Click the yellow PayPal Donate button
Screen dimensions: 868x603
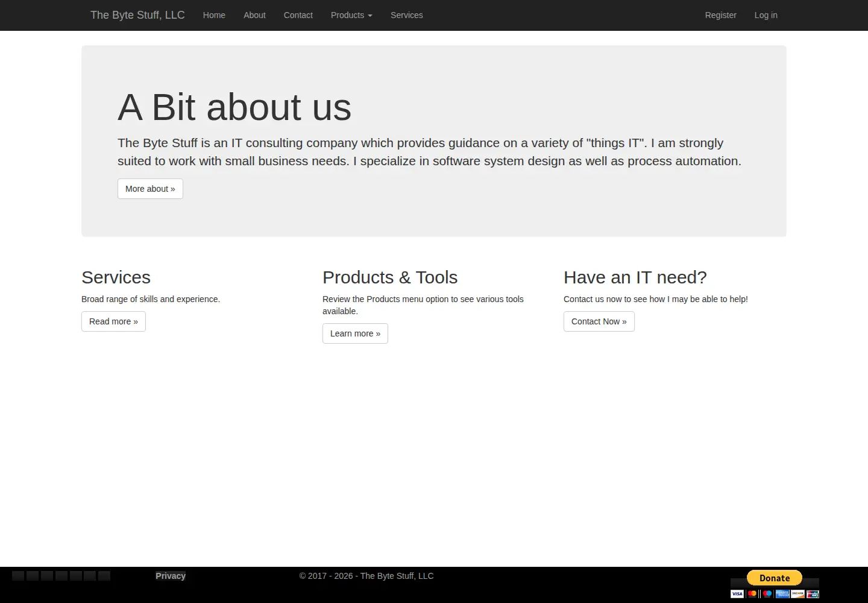(x=775, y=578)
